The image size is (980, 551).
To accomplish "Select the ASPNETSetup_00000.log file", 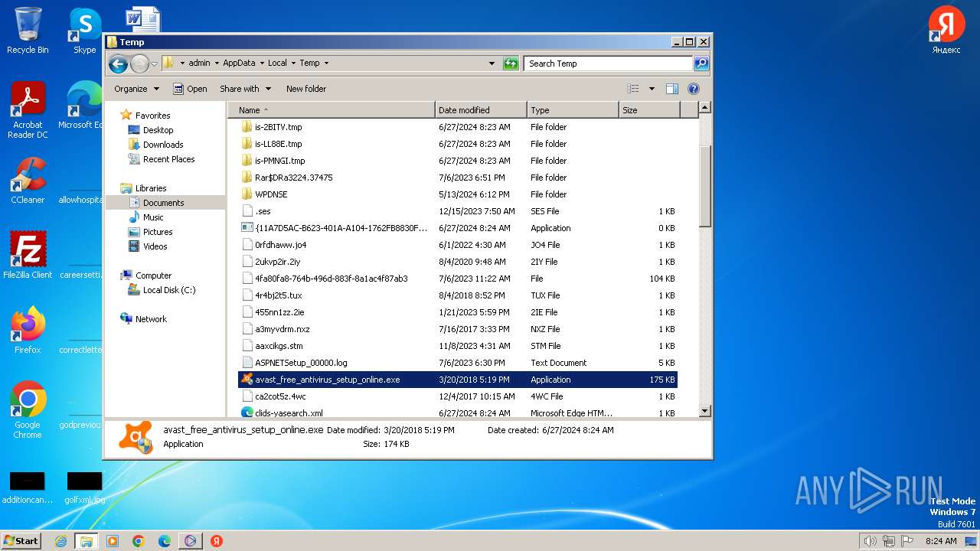I will click(457, 363).
